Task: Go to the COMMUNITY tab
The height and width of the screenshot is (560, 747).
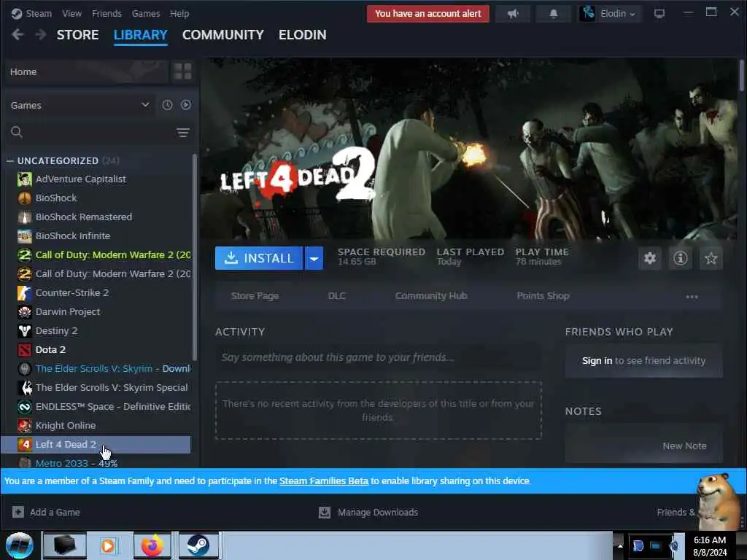Action: pyautogui.click(x=223, y=35)
